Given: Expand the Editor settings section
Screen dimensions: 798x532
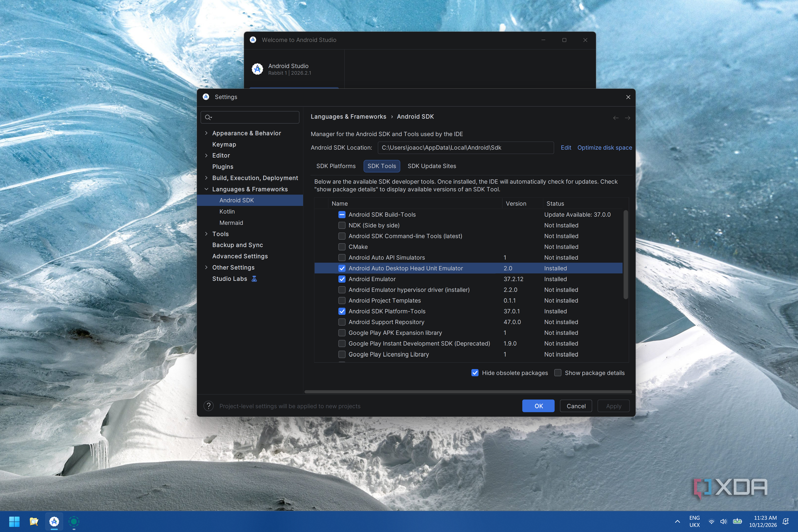Looking at the screenshot, I should [x=207, y=155].
